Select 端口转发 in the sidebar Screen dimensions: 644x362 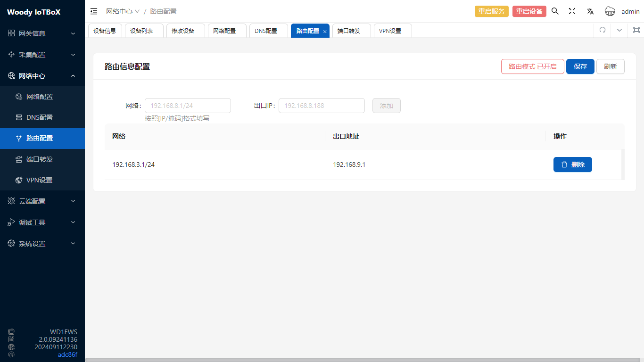click(x=40, y=159)
